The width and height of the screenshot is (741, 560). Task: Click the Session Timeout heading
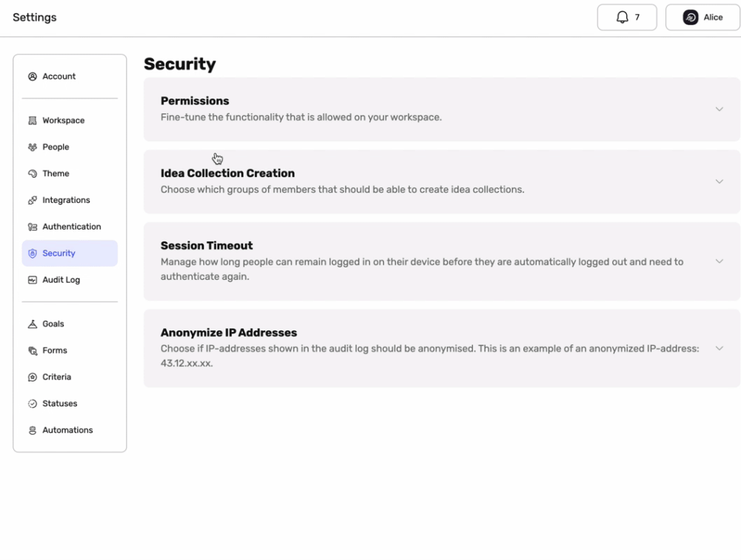click(207, 246)
